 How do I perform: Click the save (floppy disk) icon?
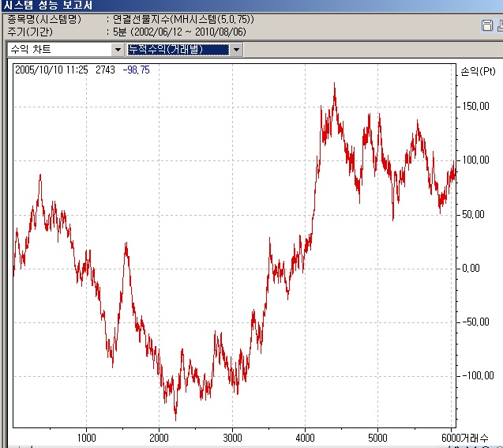pyautogui.click(x=487, y=25)
